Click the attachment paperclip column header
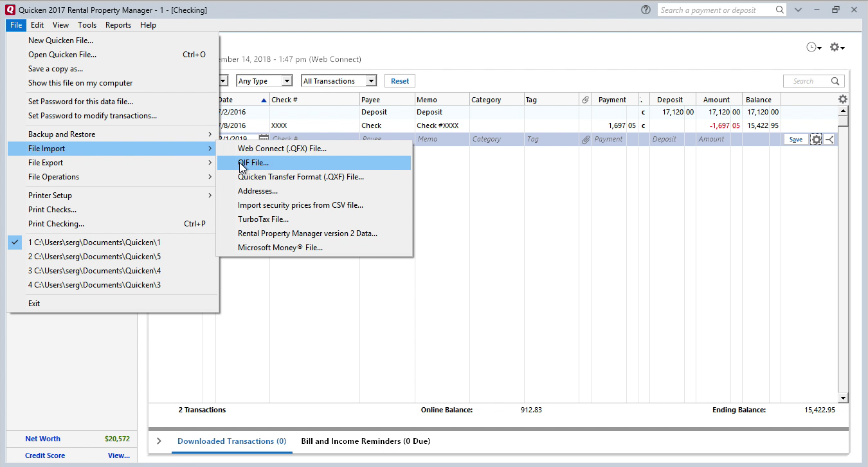 pyautogui.click(x=585, y=100)
